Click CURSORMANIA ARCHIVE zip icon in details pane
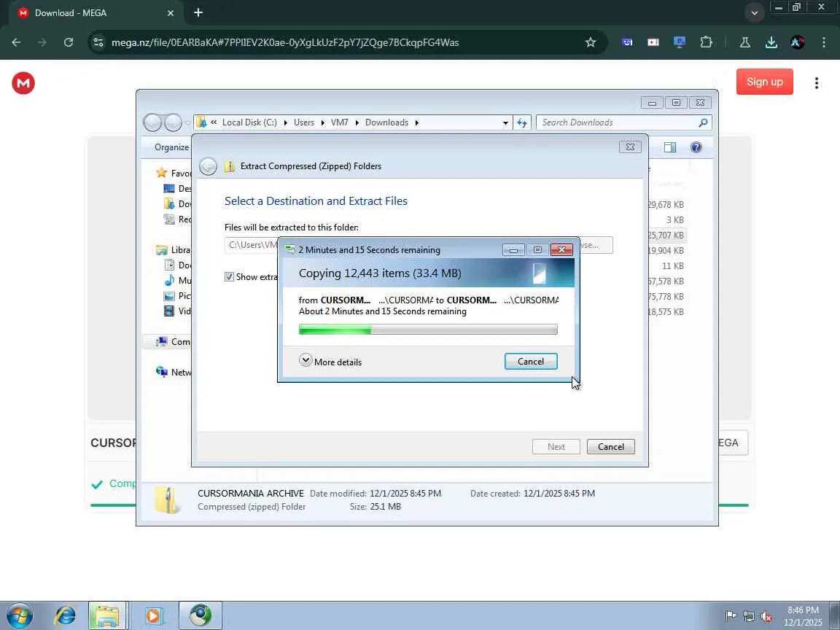Viewport: 840px width, 630px height. click(167, 499)
